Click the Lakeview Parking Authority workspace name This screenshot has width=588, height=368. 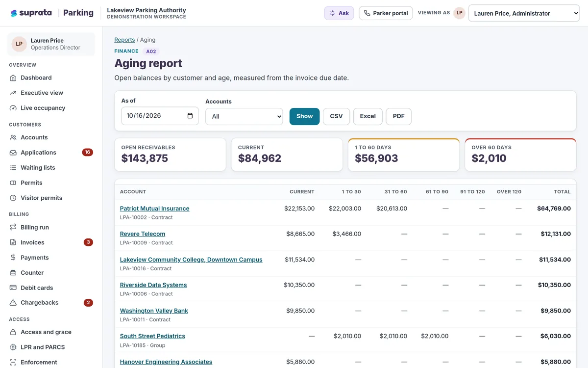[147, 10]
